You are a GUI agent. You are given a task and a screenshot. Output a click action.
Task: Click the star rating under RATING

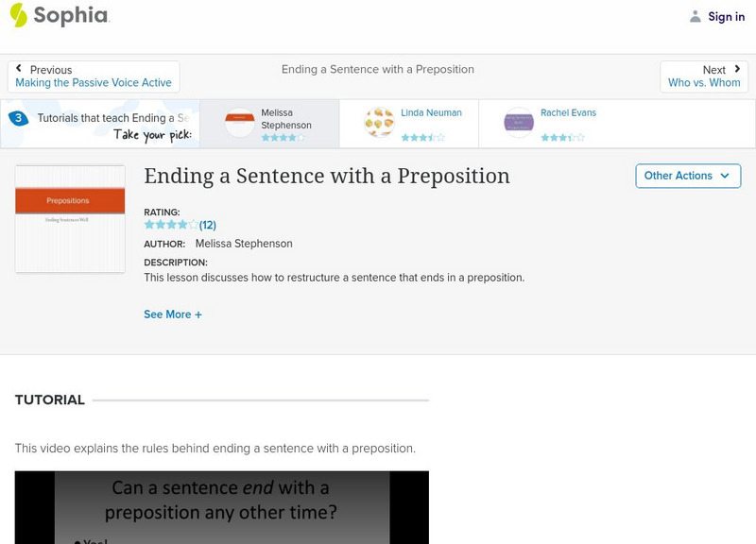(x=171, y=225)
